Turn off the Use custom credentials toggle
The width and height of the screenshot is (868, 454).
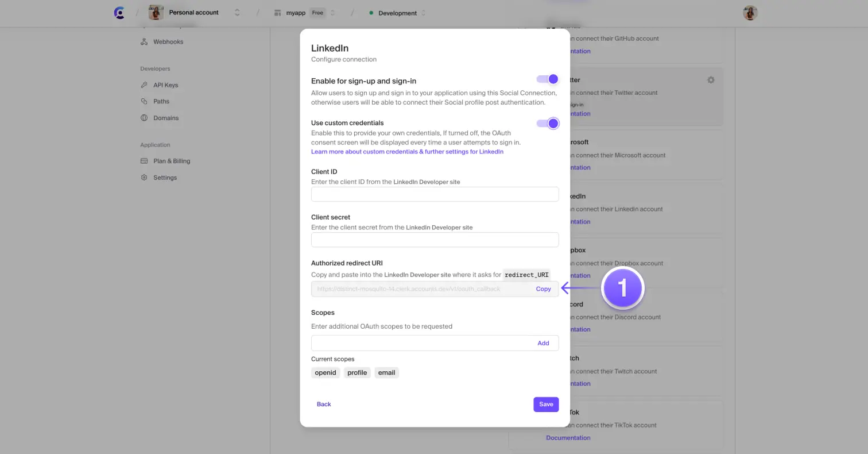[x=547, y=123]
